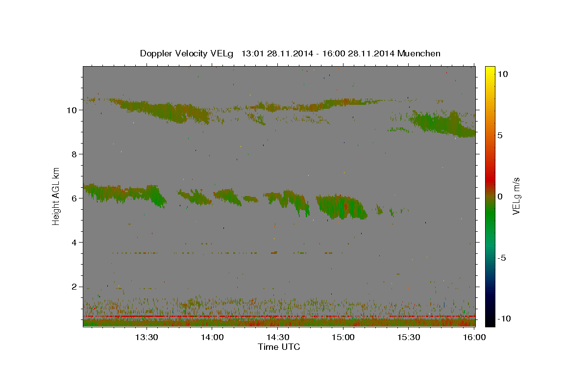Click the "VELg m/s" colorbar label
588x392 pixels.
pyautogui.click(x=516, y=196)
